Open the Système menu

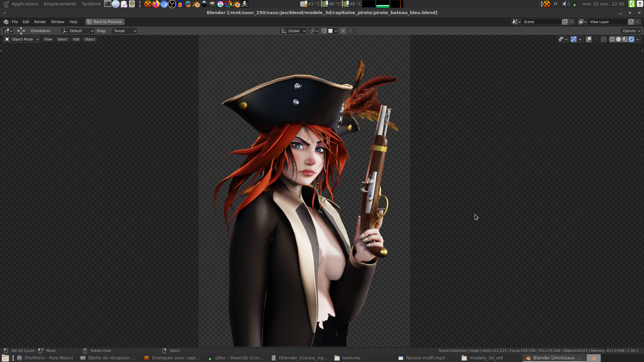coord(91,4)
